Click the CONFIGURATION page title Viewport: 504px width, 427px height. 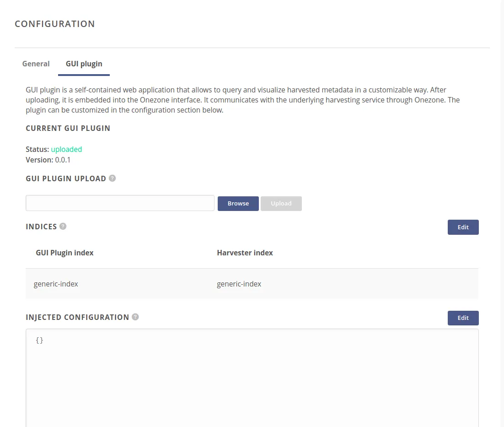[54, 24]
